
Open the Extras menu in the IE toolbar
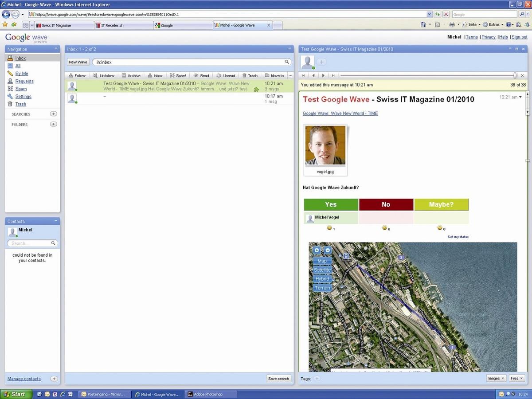(x=493, y=25)
